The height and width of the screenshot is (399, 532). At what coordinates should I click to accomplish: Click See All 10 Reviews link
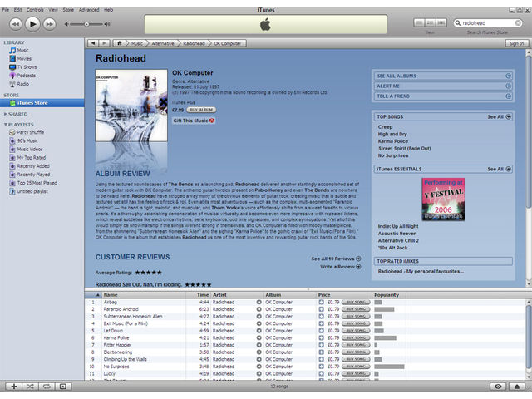[336, 259]
